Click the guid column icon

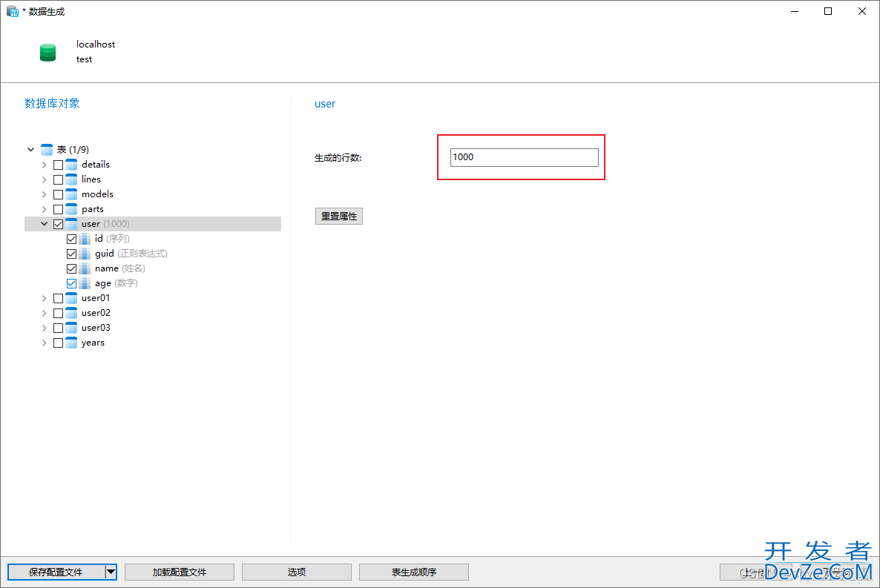85,254
